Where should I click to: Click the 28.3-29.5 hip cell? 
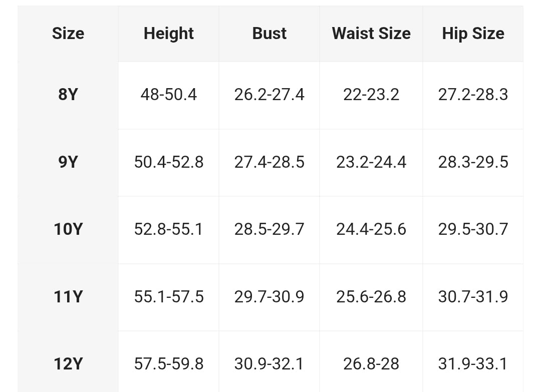point(473,162)
